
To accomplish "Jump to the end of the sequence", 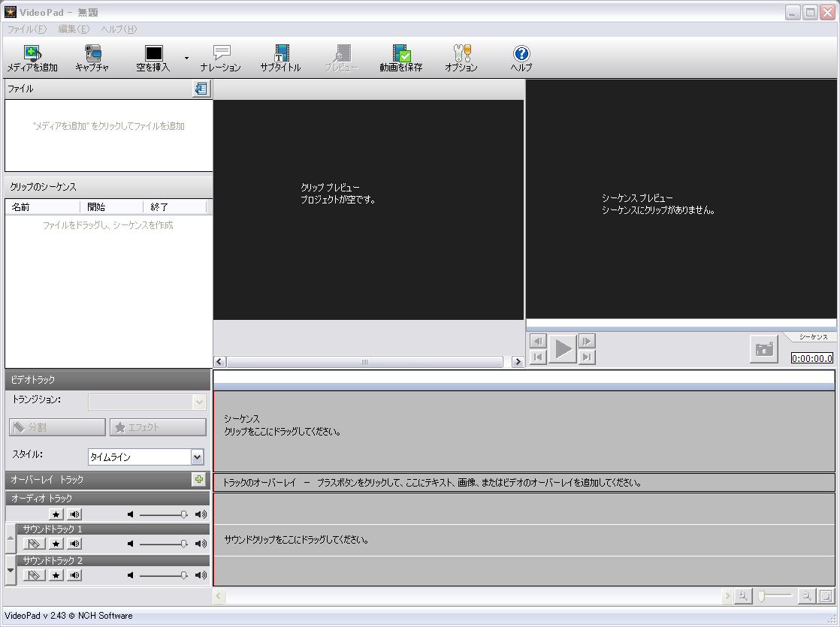I will point(587,357).
